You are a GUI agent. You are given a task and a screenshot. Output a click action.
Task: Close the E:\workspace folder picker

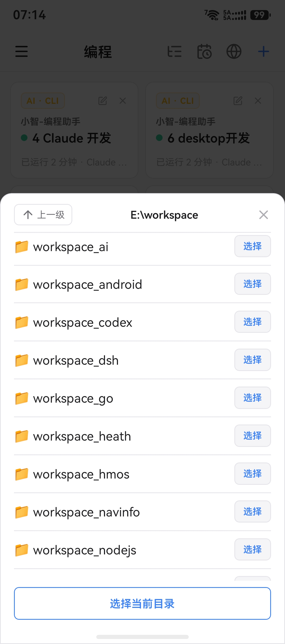pos(263,215)
